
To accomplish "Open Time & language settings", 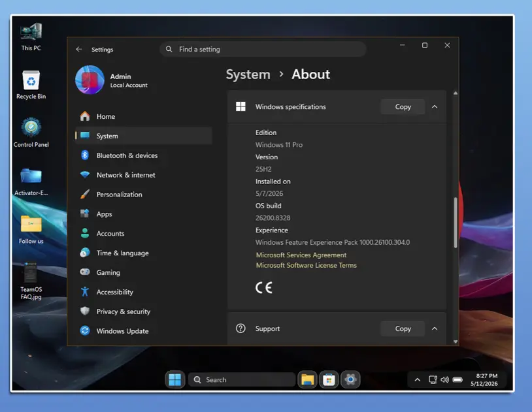I will click(144, 253).
